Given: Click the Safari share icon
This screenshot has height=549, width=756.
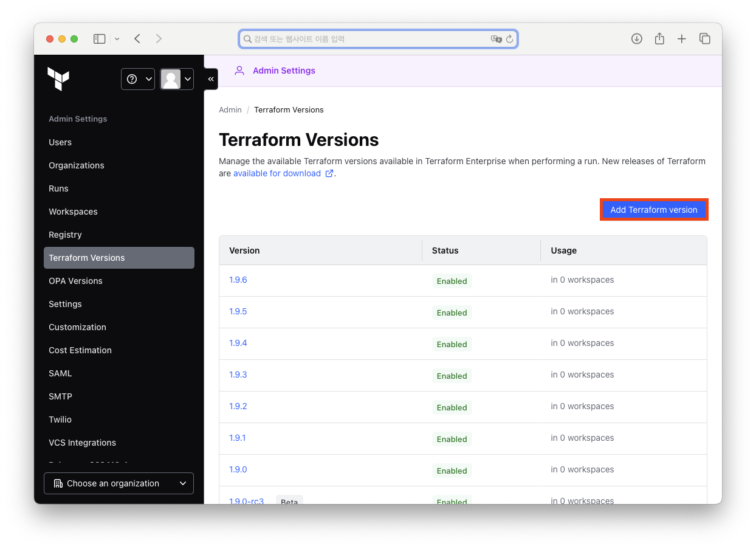Looking at the screenshot, I should [659, 39].
